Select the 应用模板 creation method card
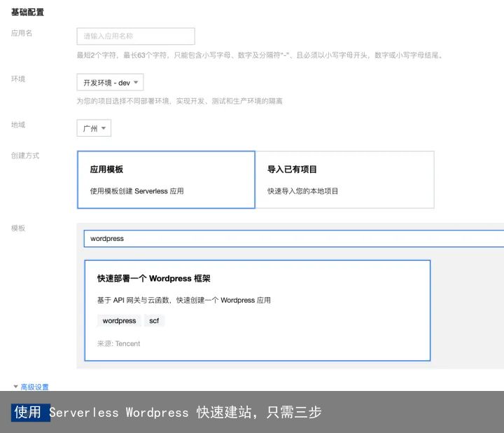The width and height of the screenshot is (504, 433). (166, 180)
